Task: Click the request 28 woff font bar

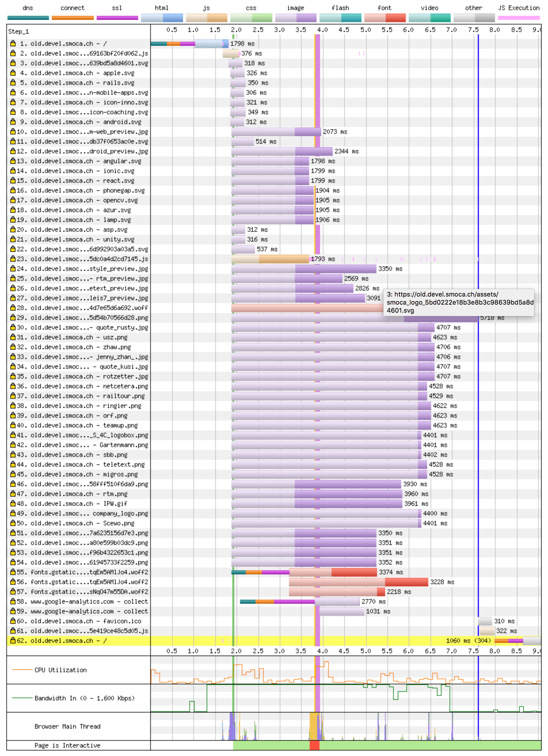Action: tap(307, 308)
